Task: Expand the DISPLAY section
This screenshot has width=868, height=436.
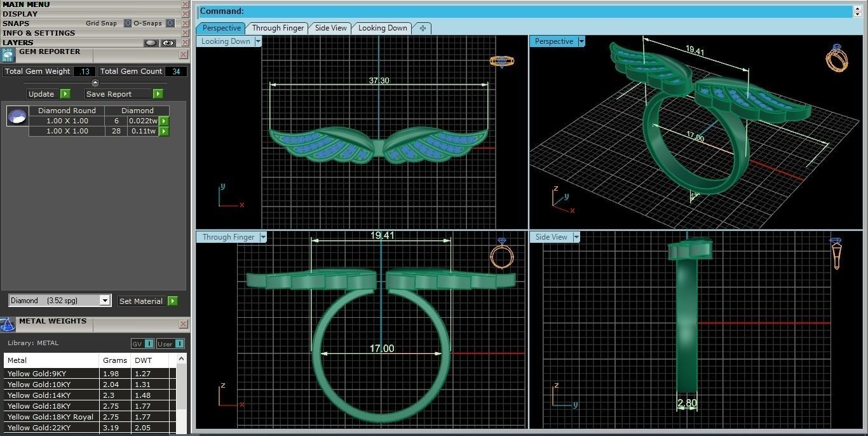Action: pyautogui.click(x=20, y=14)
